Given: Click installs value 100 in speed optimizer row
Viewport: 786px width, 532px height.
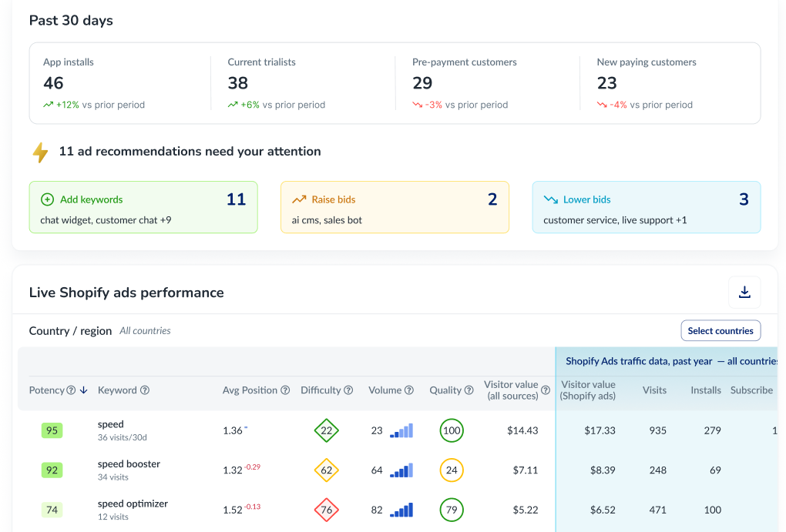Looking at the screenshot, I should coord(712,510).
